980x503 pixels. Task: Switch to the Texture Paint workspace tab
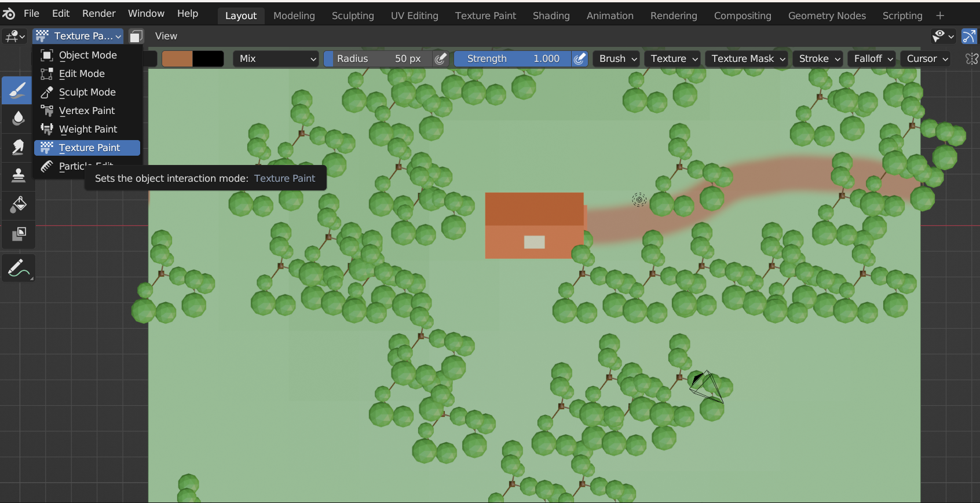pyautogui.click(x=485, y=16)
